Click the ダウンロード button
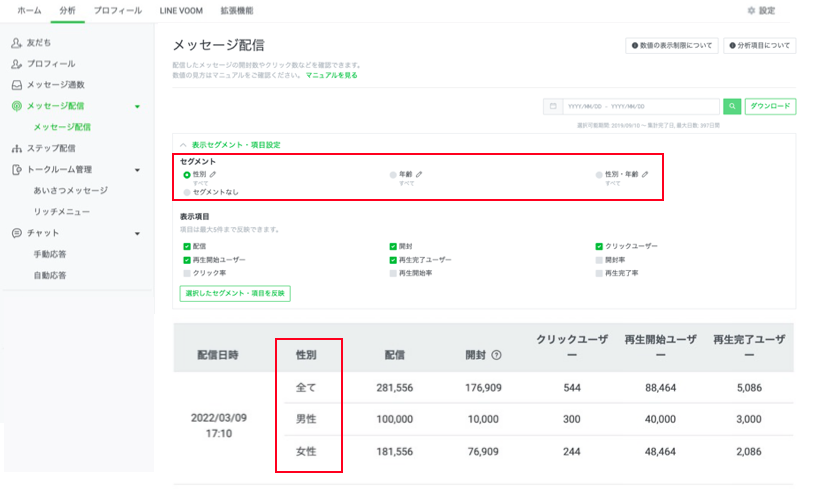The image size is (818, 489). [770, 106]
